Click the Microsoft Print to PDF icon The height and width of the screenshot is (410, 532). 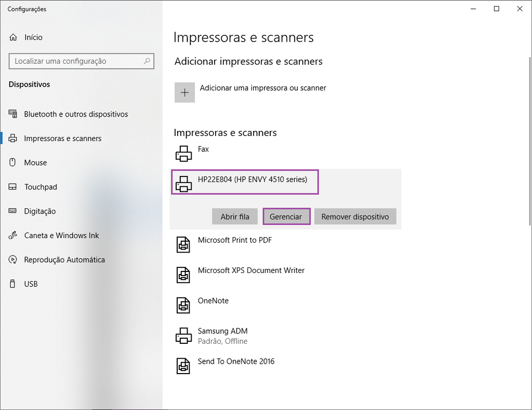point(183,244)
